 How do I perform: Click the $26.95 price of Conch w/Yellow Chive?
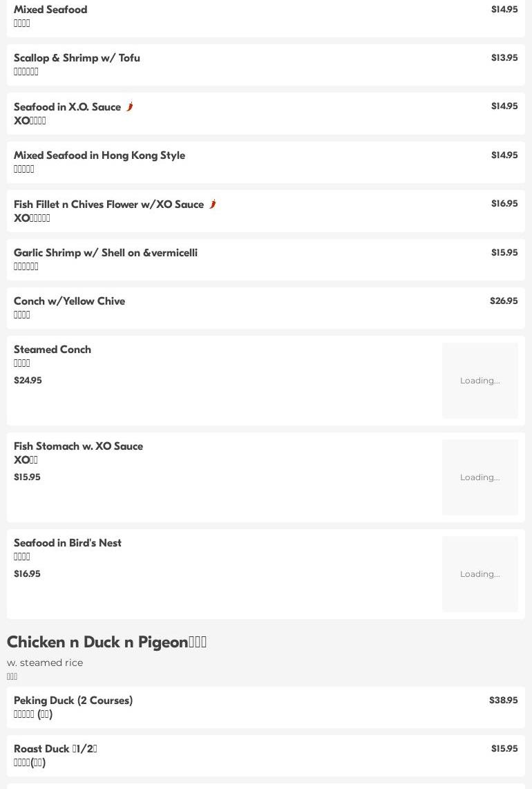point(503,301)
